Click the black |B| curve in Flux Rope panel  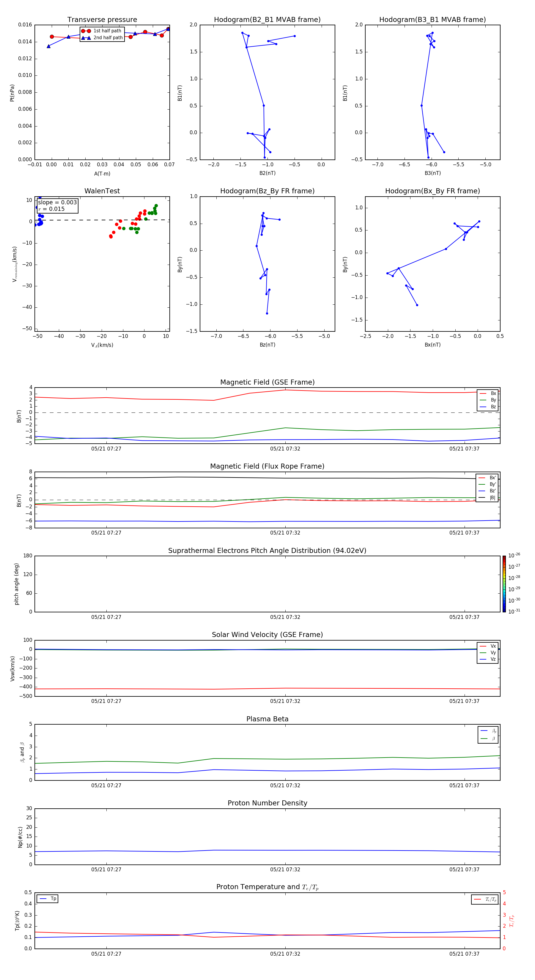tap(267, 478)
